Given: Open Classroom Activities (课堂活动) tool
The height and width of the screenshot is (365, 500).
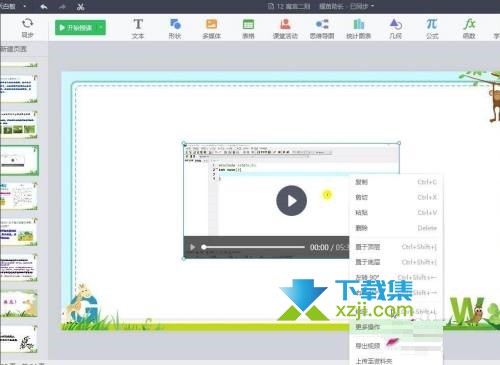Looking at the screenshot, I should [285, 29].
